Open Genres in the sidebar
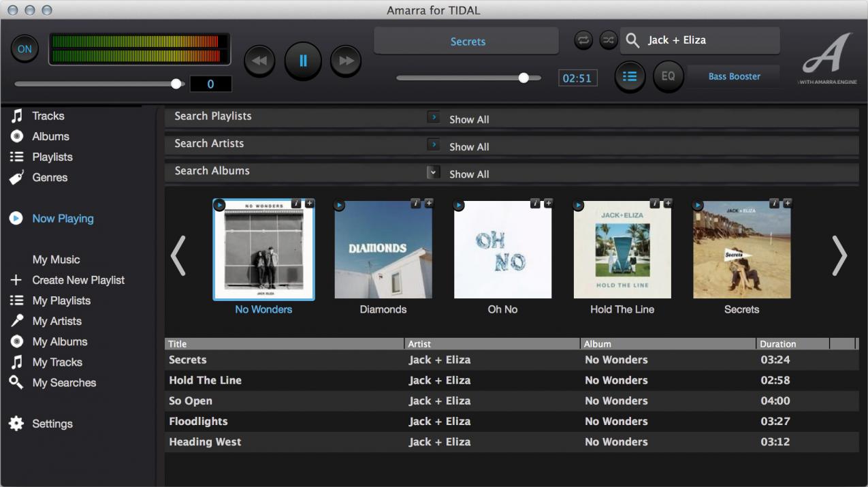The height and width of the screenshot is (487, 868). pos(50,177)
